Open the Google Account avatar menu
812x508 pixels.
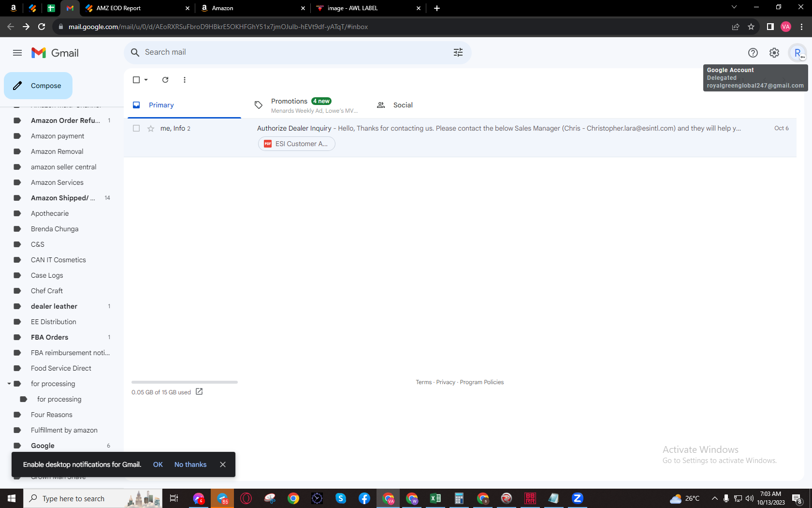(797, 53)
